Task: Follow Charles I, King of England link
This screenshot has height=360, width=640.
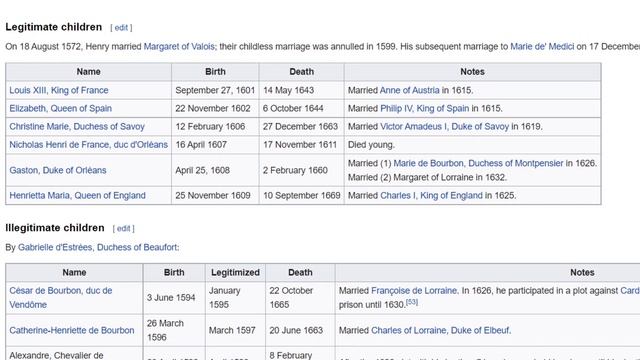Action: pyautogui.click(x=431, y=196)
